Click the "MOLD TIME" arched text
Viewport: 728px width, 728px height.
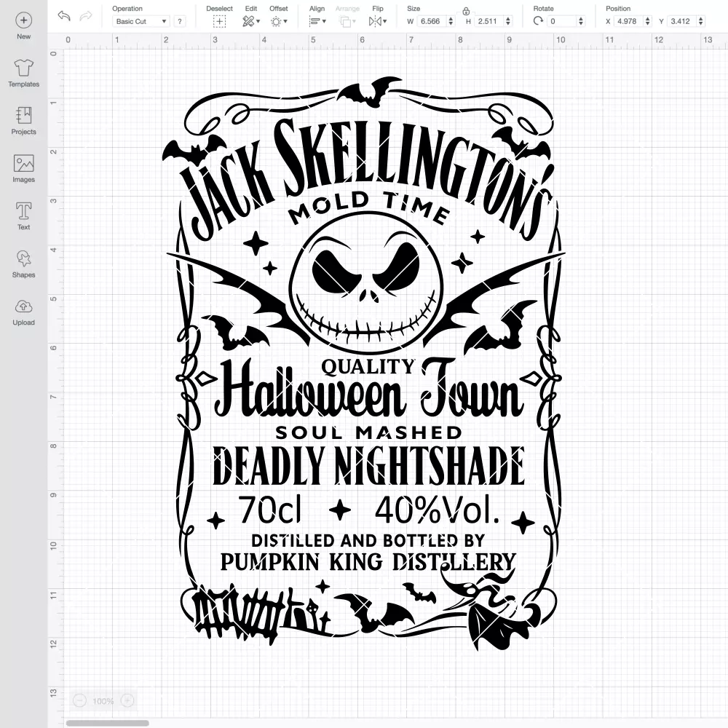point(369,208)
